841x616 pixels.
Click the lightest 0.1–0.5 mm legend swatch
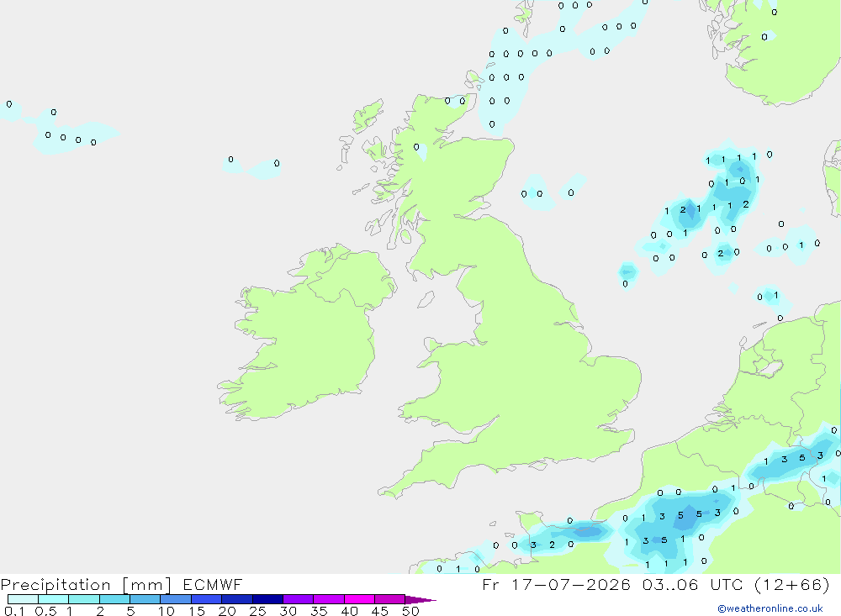click(x=23, y=599)
